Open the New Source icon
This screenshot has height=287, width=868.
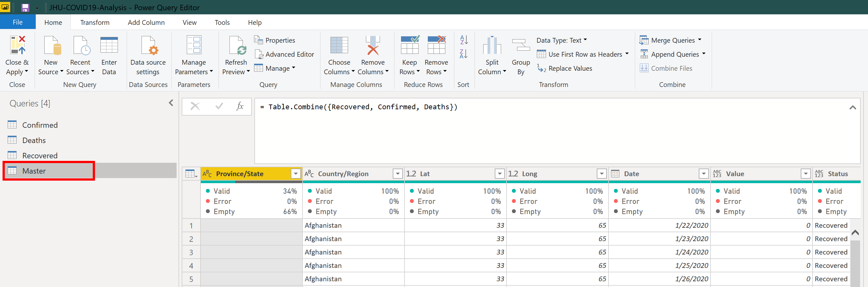pos(53,45)
